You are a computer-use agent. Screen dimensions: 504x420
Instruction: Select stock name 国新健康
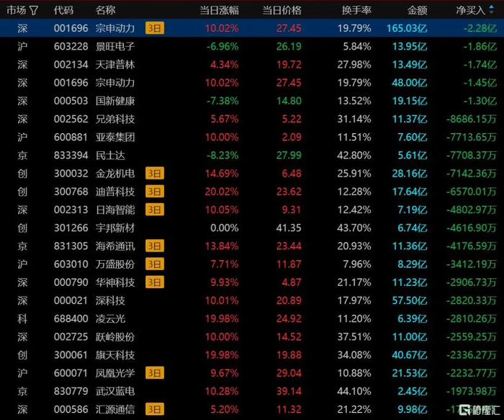tap(115, 101)
